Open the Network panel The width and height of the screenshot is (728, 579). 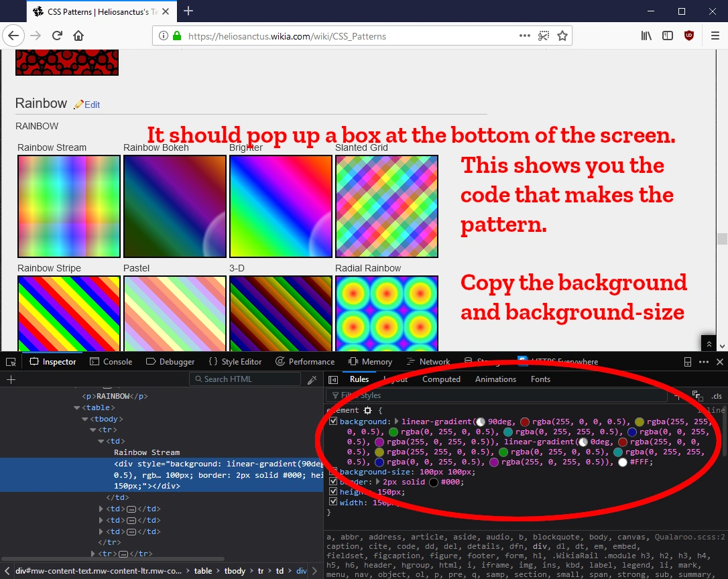point(428,362)
